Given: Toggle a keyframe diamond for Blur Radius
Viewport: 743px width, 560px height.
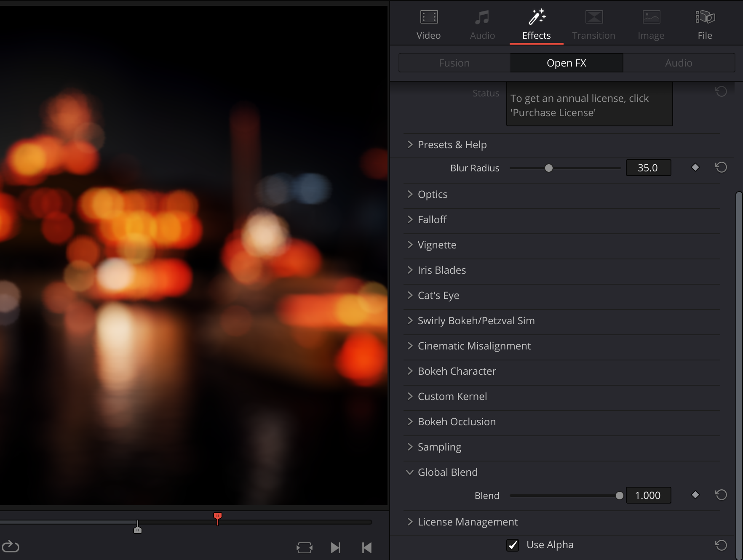Looking at the screenshot, I should [x=695, y=167].
